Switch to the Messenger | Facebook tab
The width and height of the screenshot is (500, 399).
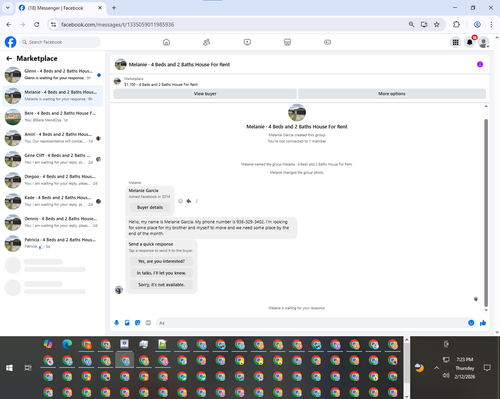click(x=61, y=8)
